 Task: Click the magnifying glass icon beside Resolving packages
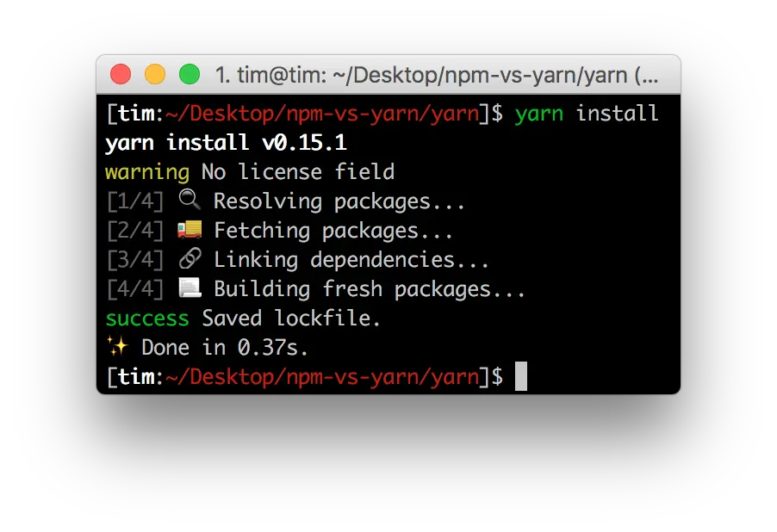tap(190, 200)
